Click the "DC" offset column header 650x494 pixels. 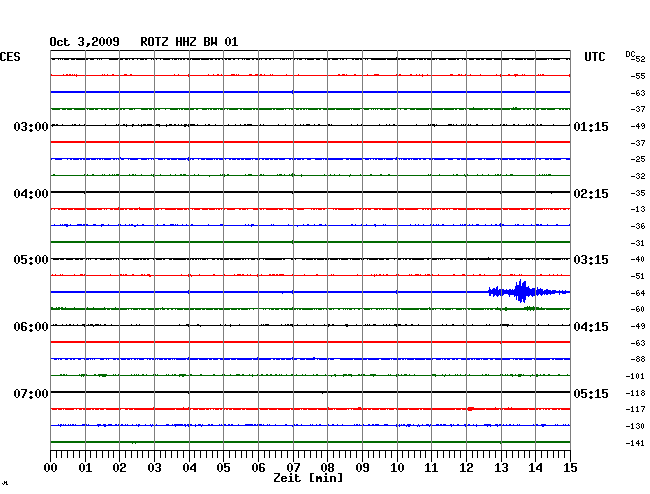(630, 54)
